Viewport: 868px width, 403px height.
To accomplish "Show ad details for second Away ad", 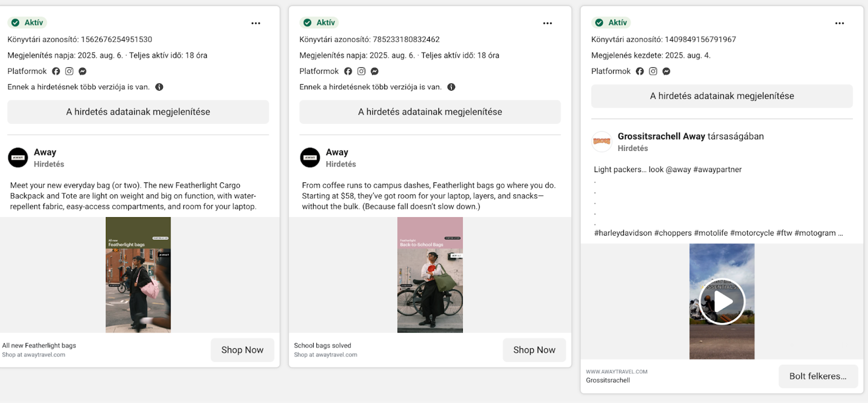I will click(430, 112).
